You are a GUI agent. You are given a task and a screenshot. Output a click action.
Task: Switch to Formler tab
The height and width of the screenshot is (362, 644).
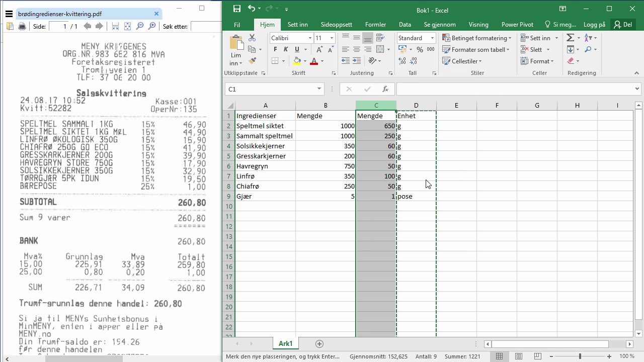[375, 25]
